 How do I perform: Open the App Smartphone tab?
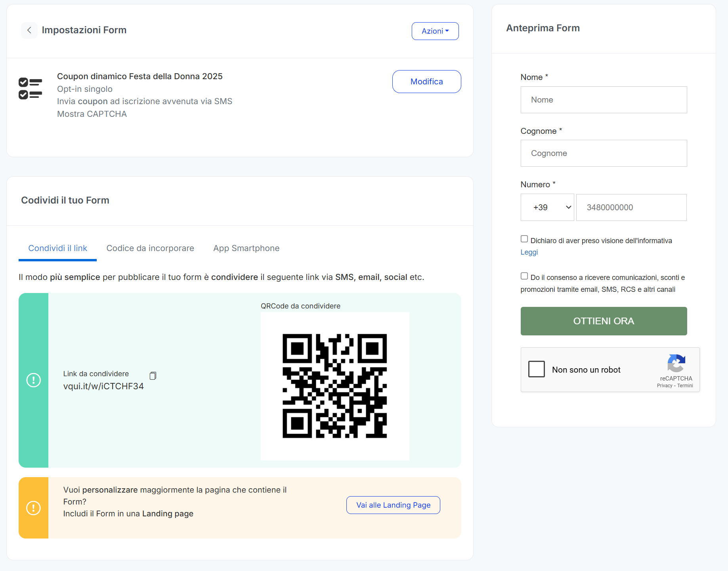(x=246, y=248)
